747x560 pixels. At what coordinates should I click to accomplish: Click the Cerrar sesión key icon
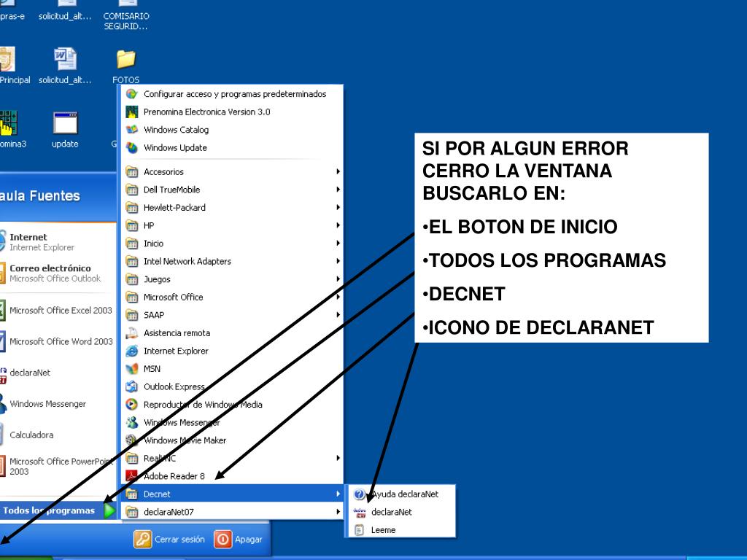(142, 539)
